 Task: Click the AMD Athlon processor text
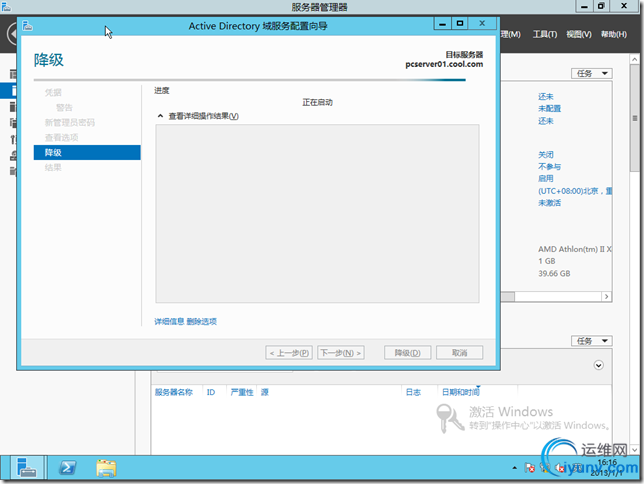[575, 249]
